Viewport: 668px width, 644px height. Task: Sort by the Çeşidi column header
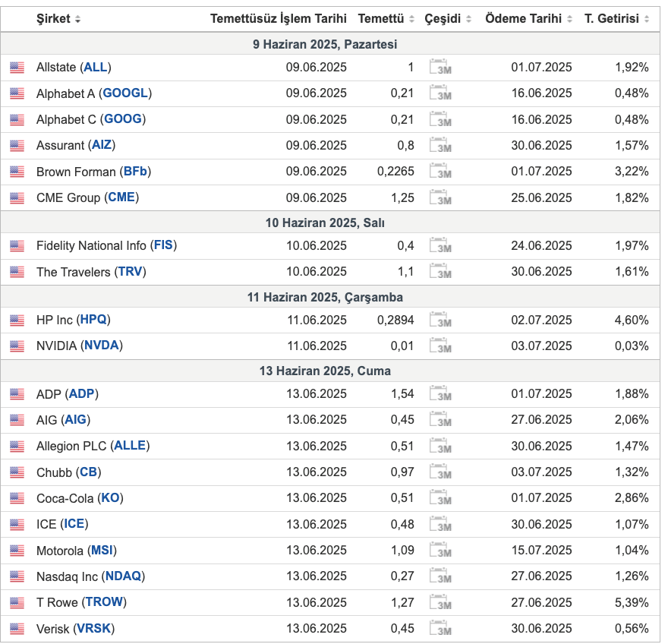point(448,19)
